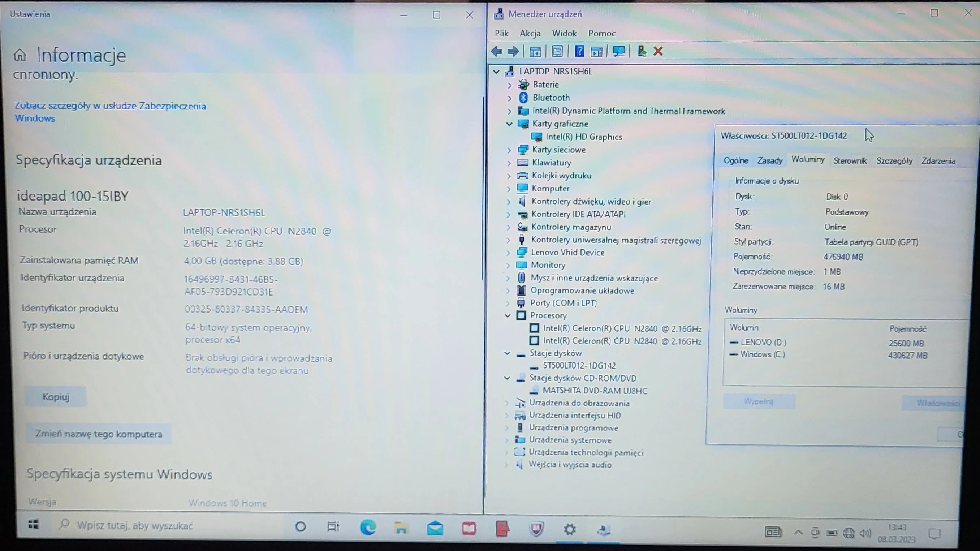Switch to the Ogólne tab
This screenshot has width=980, height=551.
coord(736,160)
